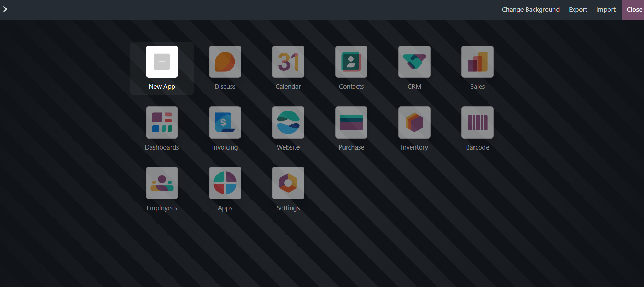This screenshot has height=287, width=644.
Task: Open the Employees app
Action: [162, 183]
